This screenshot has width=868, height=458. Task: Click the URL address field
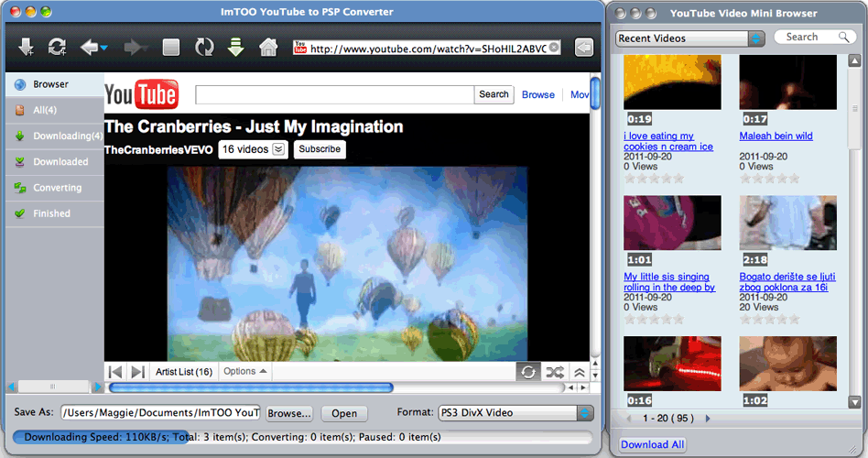pyautogui.click(x=427, y=49)
